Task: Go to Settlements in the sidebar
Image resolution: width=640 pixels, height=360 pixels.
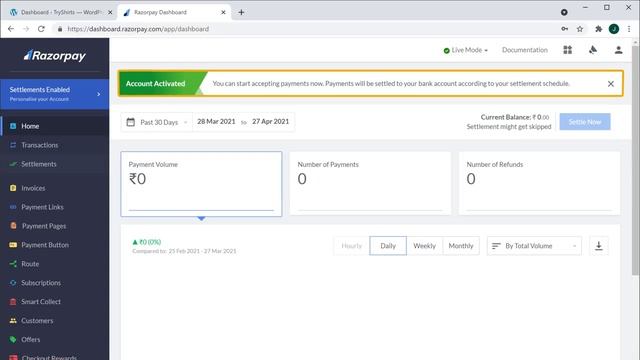Action: pos(55,164)
